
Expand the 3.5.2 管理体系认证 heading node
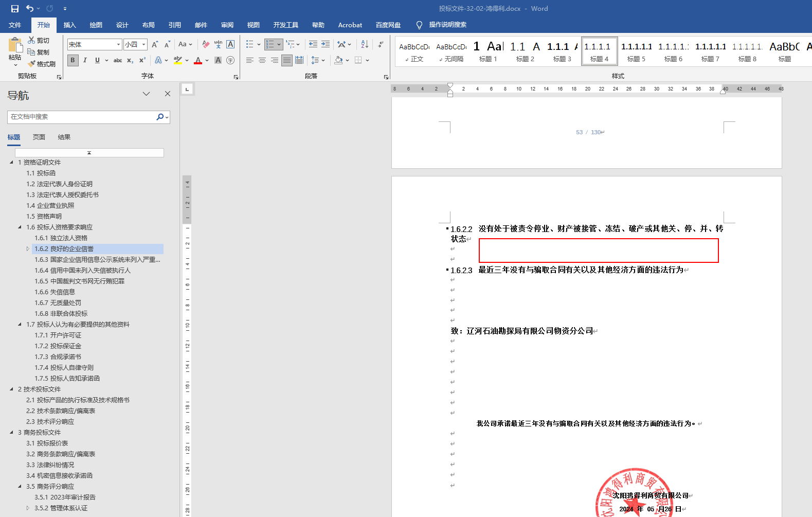pyautogui.click(x=28, y=508)
